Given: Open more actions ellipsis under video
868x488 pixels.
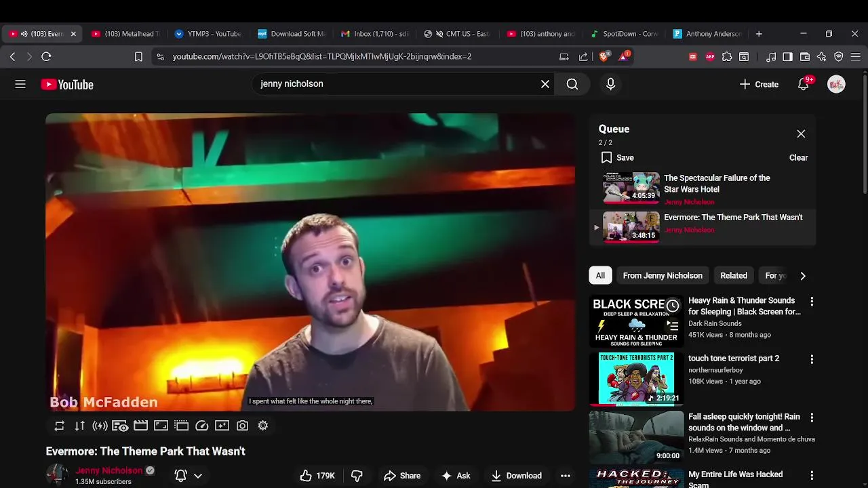Looking at the screenshot, I should tap(566, 476).
